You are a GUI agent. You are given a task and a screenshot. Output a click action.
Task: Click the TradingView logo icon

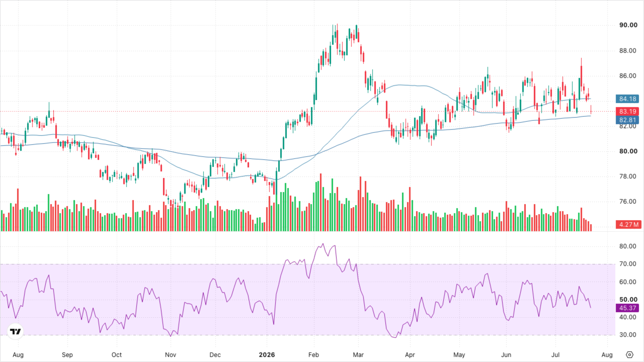[15, 331]
